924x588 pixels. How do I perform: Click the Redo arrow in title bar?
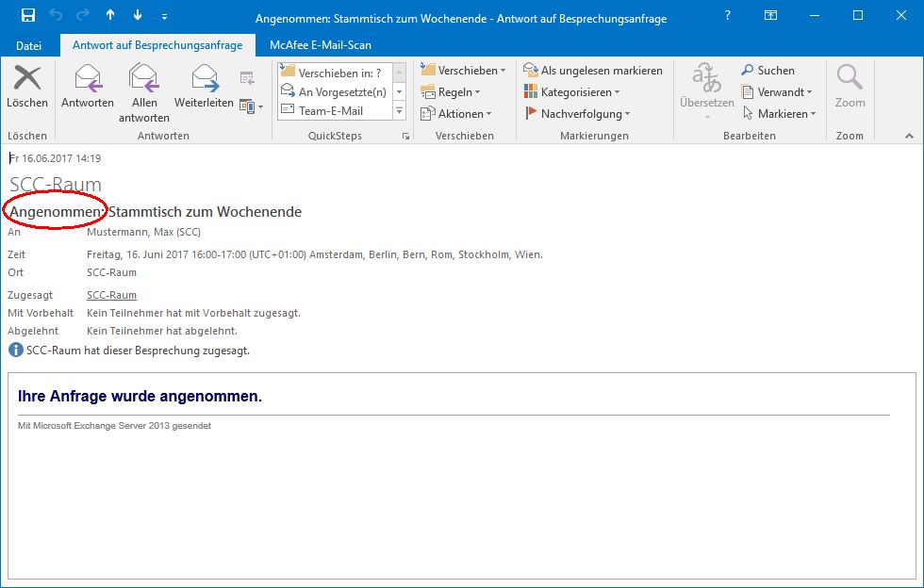click(x=83, y=15)
